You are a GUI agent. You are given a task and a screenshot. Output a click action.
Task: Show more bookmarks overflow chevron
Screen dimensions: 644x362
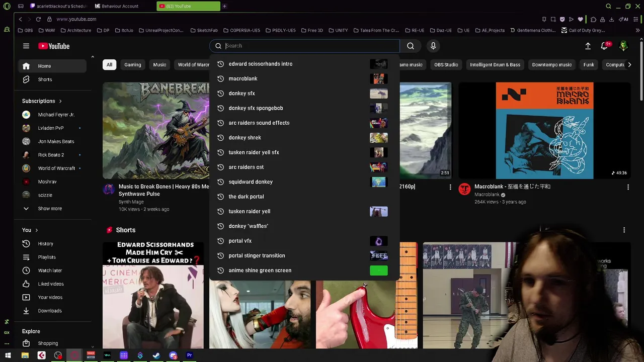click(x=638, y=30)
